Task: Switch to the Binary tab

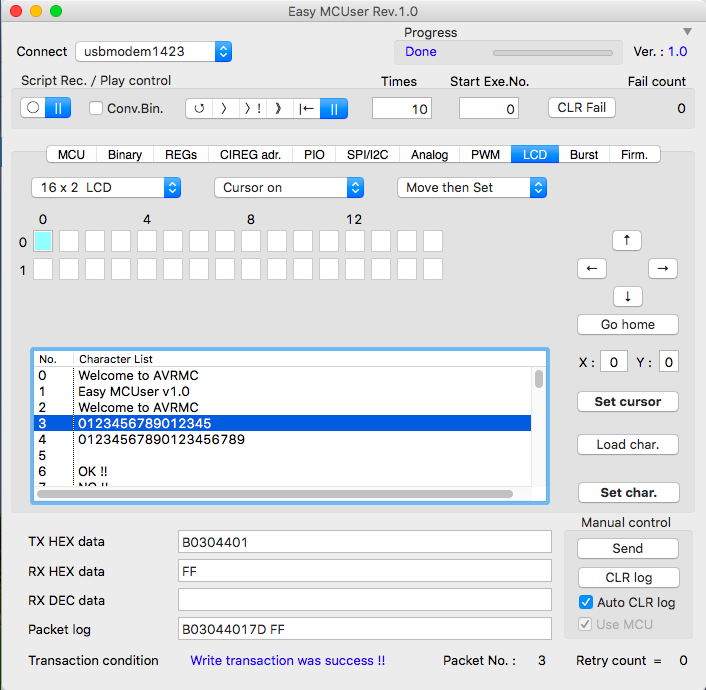Action: [125, 154]
